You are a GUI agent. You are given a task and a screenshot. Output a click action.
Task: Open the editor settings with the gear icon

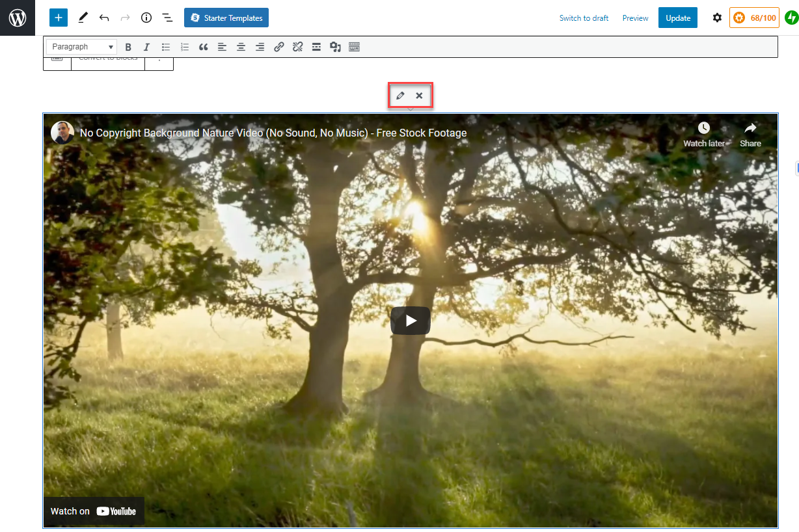(717, 18)
